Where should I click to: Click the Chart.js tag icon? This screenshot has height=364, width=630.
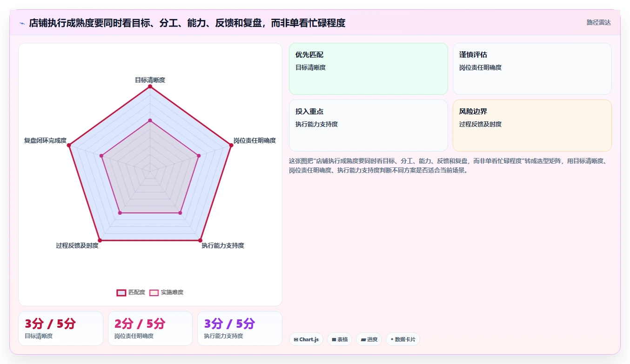[x=296, y=340]
